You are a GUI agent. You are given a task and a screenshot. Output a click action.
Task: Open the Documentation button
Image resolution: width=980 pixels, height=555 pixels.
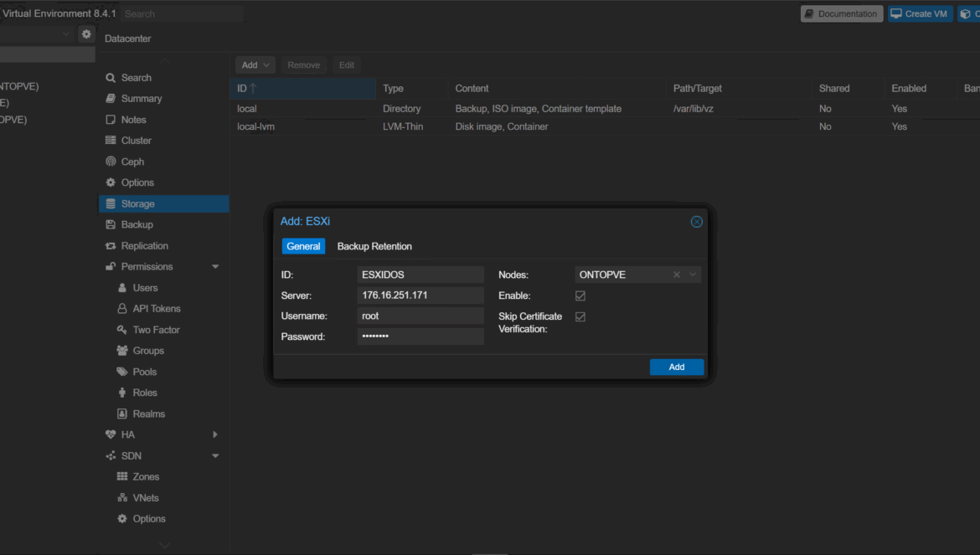841,13
